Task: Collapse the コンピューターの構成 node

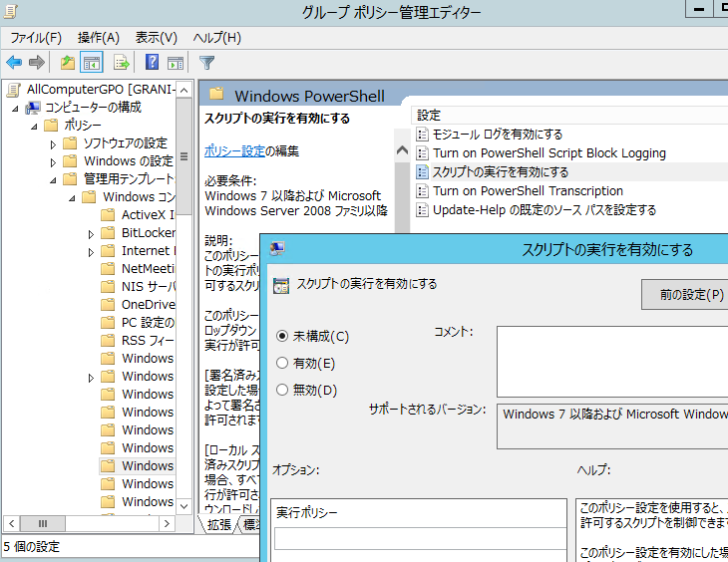Action: (x=16, y=109)
